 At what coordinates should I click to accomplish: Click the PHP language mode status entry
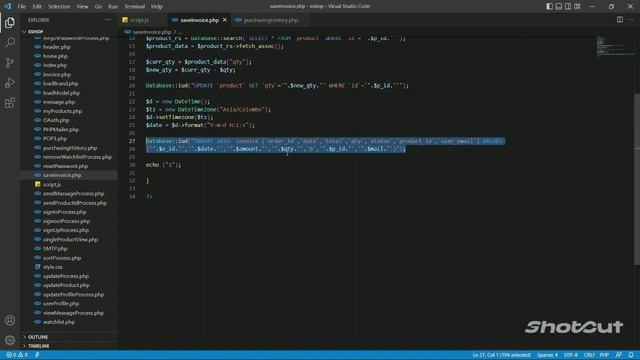pos(604,355)
